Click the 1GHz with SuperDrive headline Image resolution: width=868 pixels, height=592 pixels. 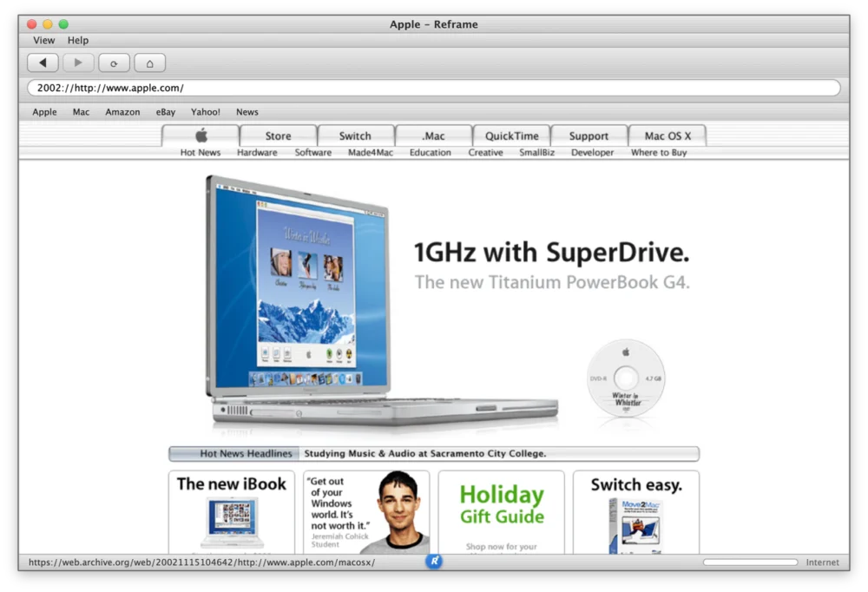pyautogui.click(x=551, y=253)
